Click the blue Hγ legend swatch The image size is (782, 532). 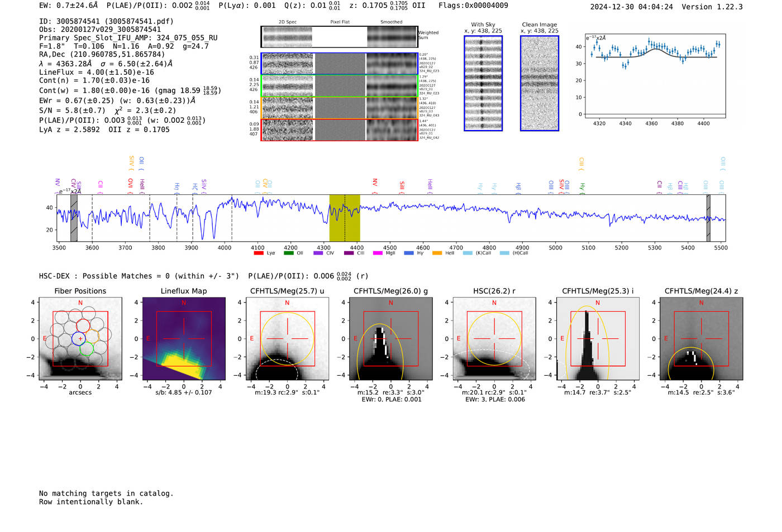[x=409, y=253]
